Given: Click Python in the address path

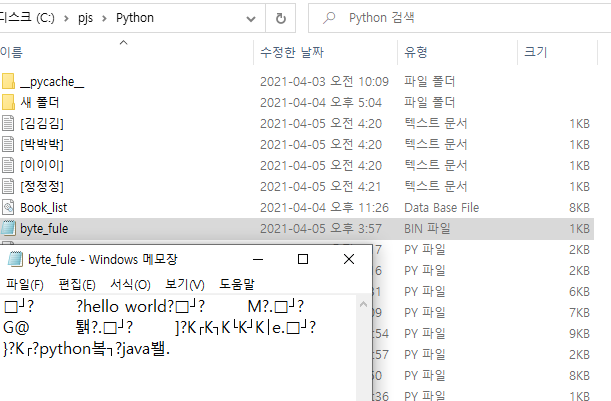Looking at the screenshot, I should (135, 18).
